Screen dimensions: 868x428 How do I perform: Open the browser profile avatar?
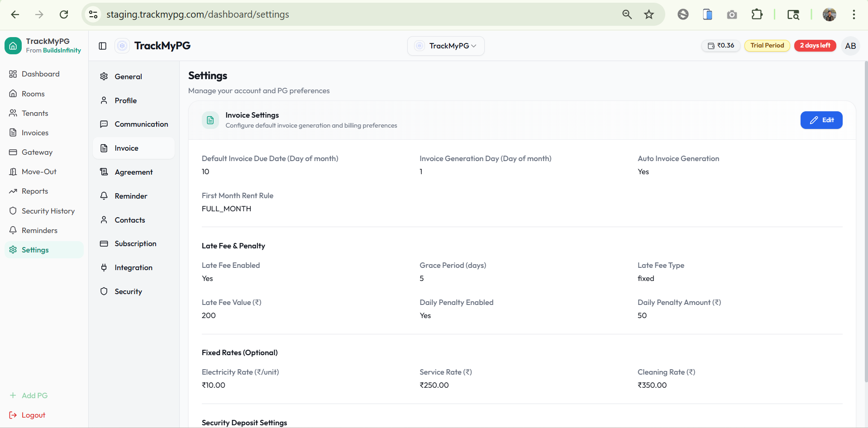[x=829, y=14]
